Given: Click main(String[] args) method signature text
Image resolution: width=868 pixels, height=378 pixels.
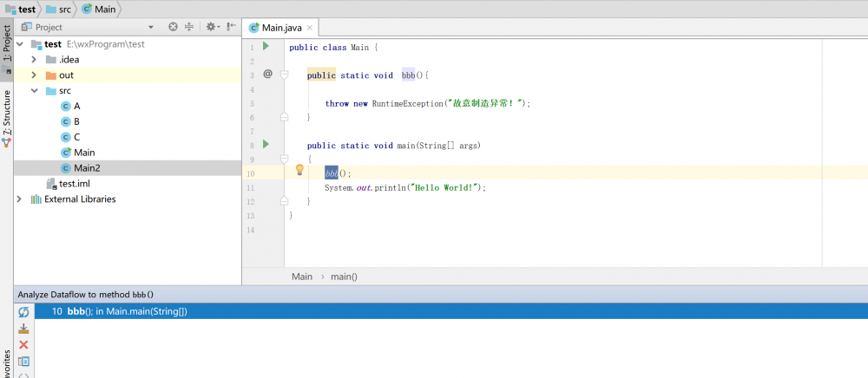Looking at the screenshot, I should point(439,146).
